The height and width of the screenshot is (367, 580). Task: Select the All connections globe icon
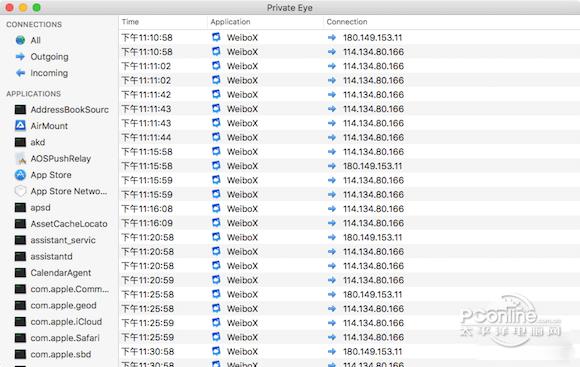click(x=20, y=40)
